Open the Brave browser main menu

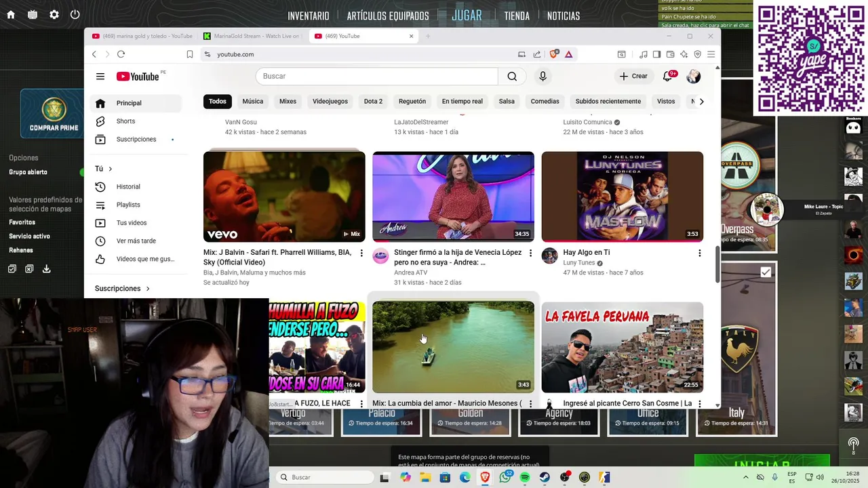tap(711, 54)
